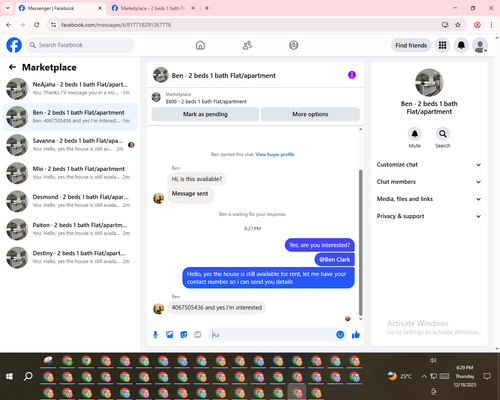
Task: Open the notifications bell in header
Action: 461,45
